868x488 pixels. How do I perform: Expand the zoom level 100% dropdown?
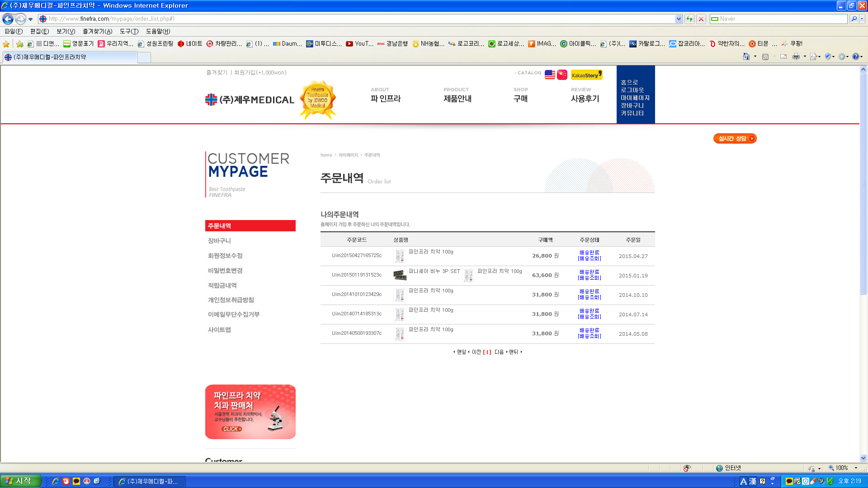[856, 468]
